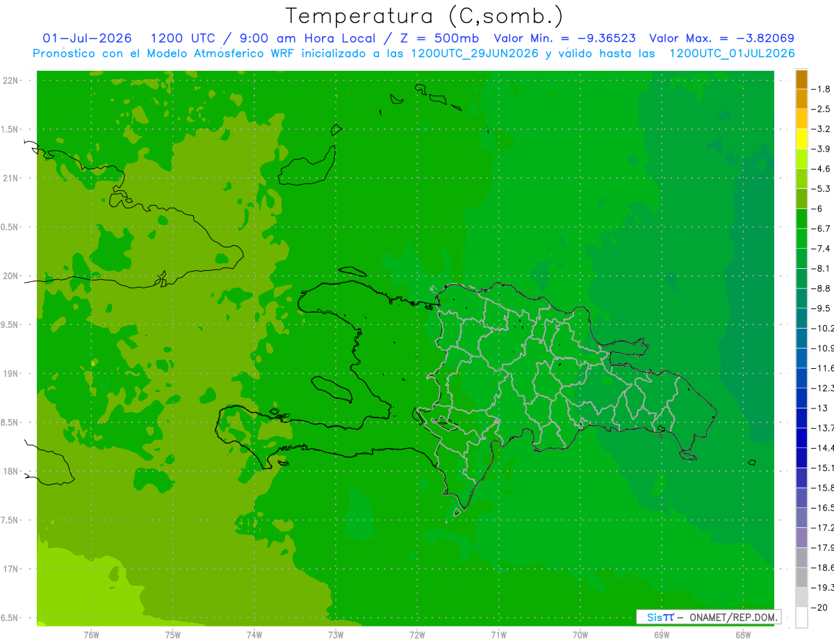Image resolution: width=834 pixels, height=644 pixels.
Task: Click the '-3.2' colorbar label
Action: [x=821, y=129]
